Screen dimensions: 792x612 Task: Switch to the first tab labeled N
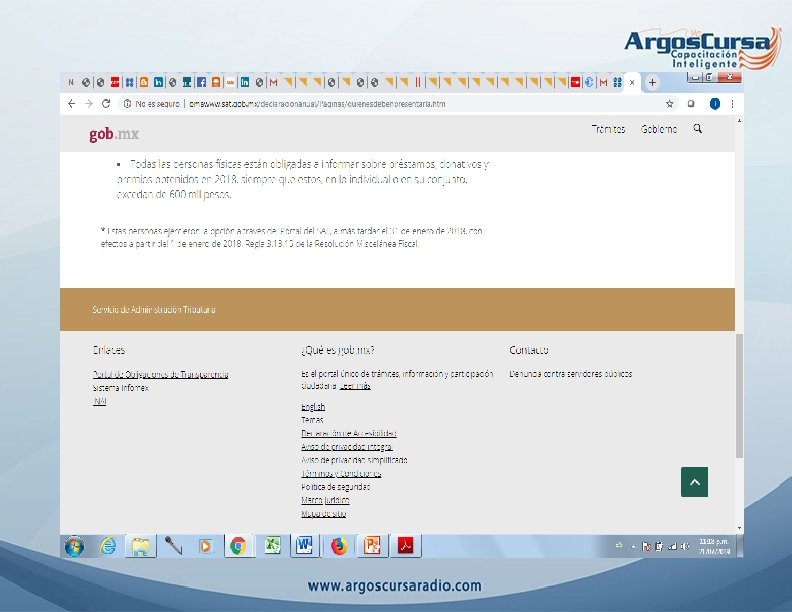click(x=71, y=82)
